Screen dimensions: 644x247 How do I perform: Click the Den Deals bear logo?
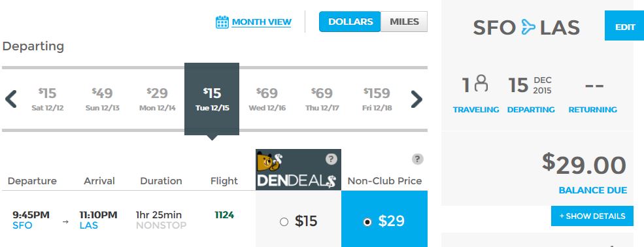pyautogui.click(x=268, y=161)
